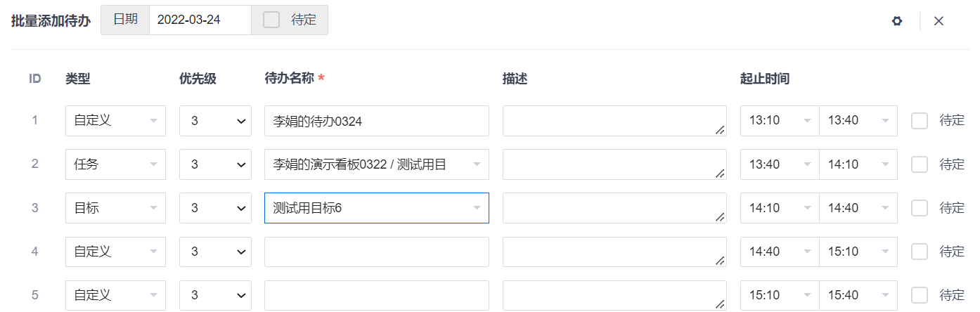Change the 14:10 end time in row 2
The height and width of the screenshot is (312, 980).
858,164
